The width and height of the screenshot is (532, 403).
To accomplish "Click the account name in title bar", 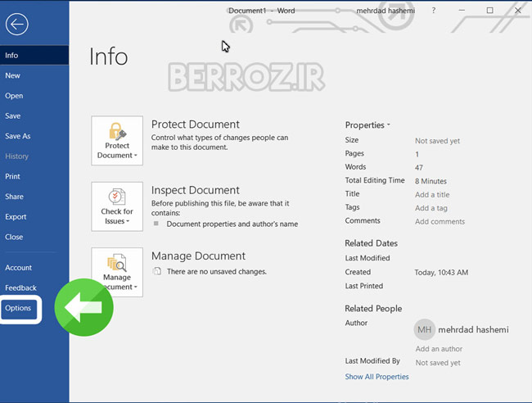I will [385, 11].
